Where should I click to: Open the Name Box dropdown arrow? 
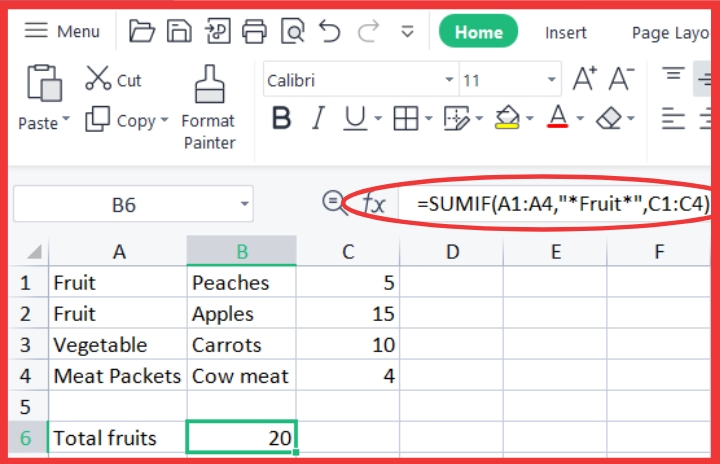tap(246, 205)
